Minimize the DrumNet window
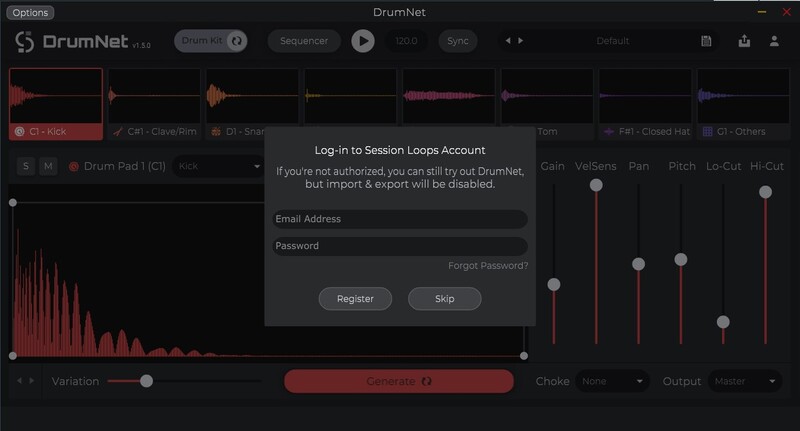 (x=762, y=12)
